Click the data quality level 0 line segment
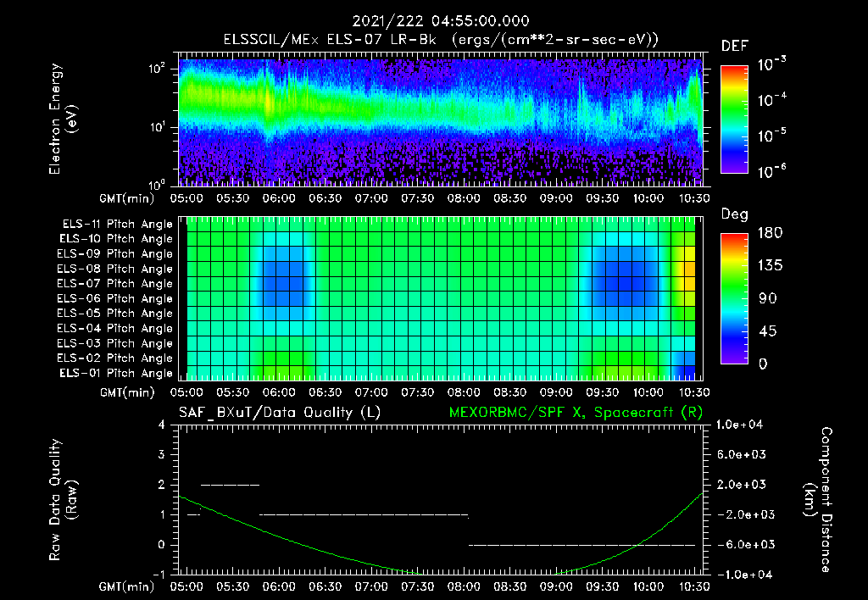Screen dimensions: 868x600 (581, 545)
